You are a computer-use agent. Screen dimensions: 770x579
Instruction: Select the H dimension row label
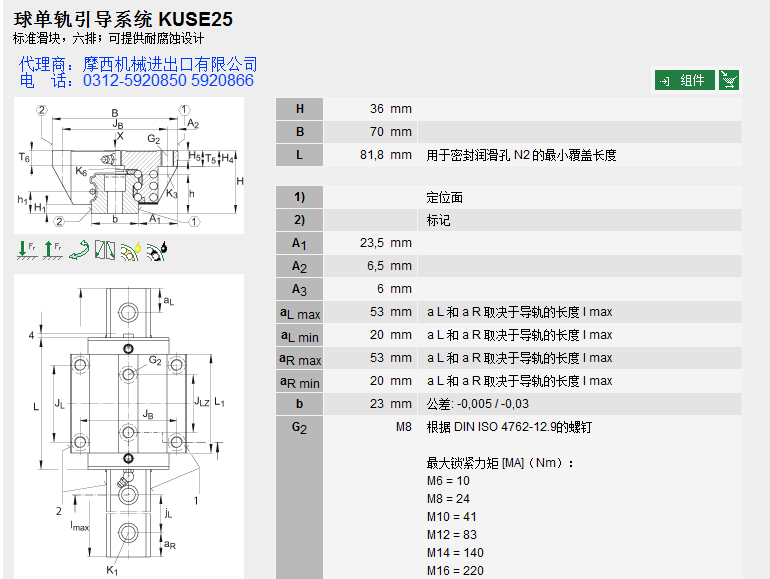pyautogui.click(x=299, y=109)
